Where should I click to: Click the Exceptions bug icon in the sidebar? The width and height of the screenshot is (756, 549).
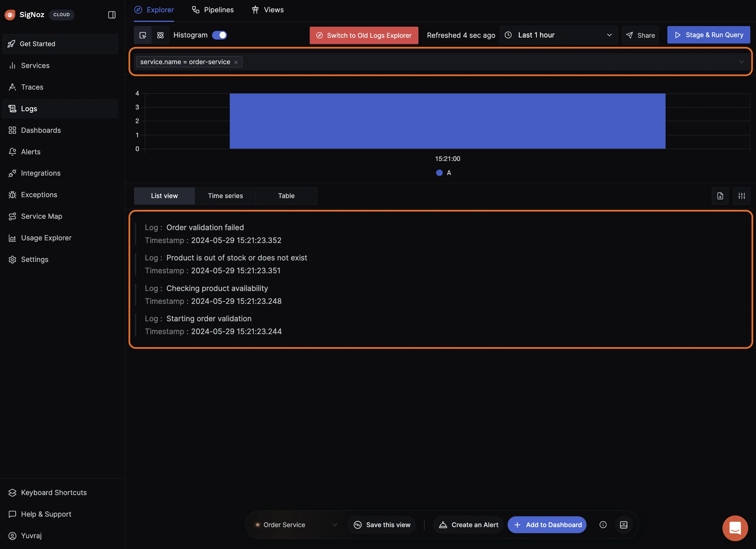click(12, 195)
